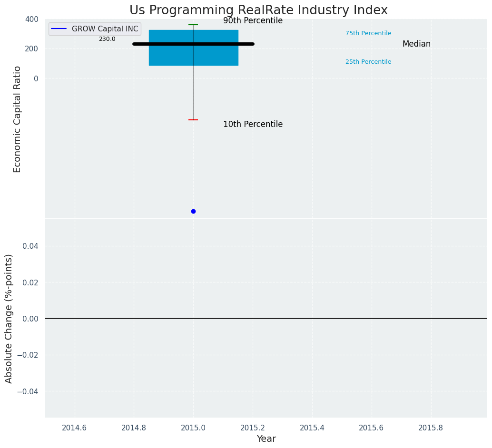The height and width of the screenshot is (448, 492).
Task: Click the green 90th percentile cap
Action: [193, 25]
